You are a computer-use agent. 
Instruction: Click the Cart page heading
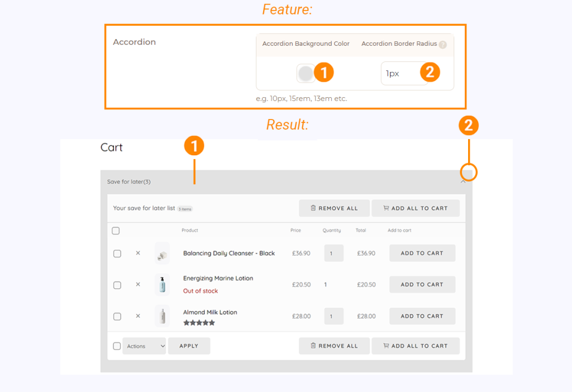point(112,147)
